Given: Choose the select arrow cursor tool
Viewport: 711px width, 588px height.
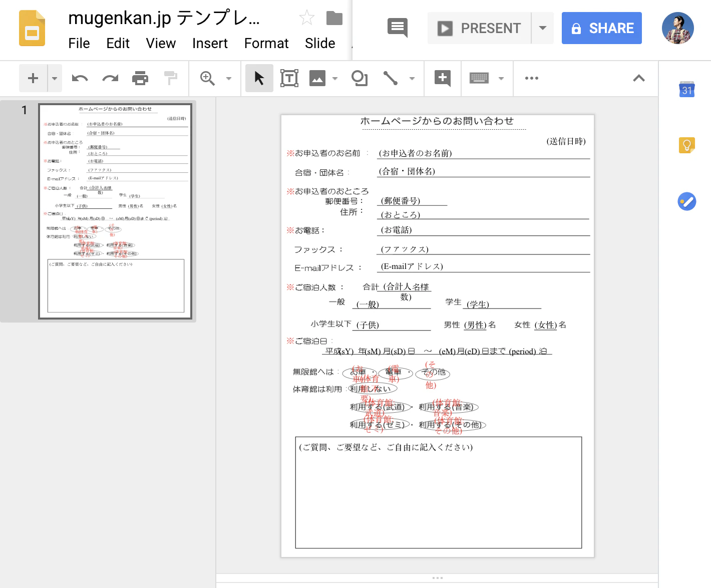Looking at the screenshot, I should [x=259, y=78].
